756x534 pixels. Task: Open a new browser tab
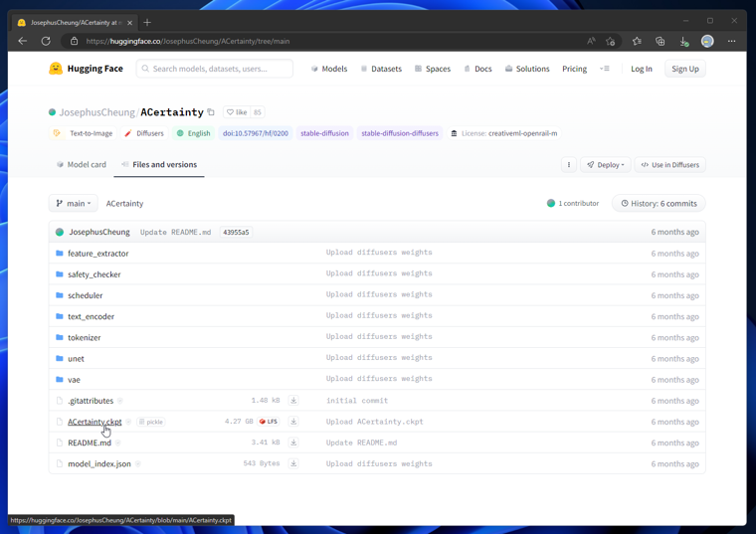pyautogui.click(x=147, y=22)
